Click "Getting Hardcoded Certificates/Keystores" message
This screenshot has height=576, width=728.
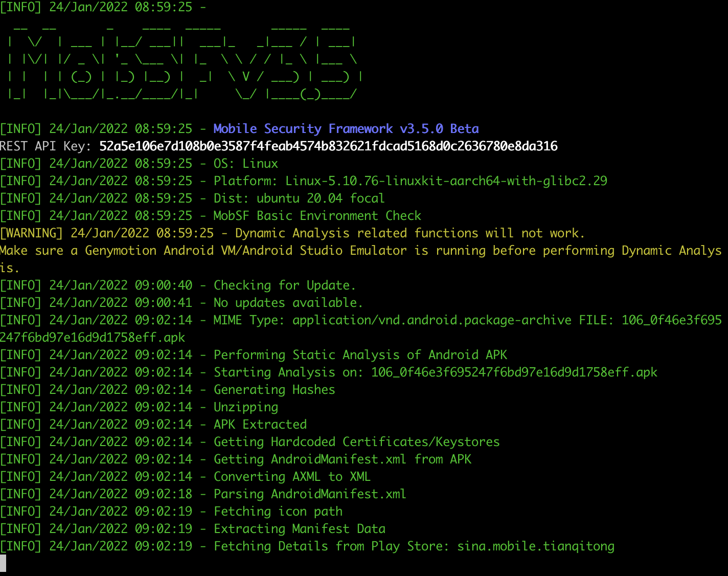coord(356,442)
